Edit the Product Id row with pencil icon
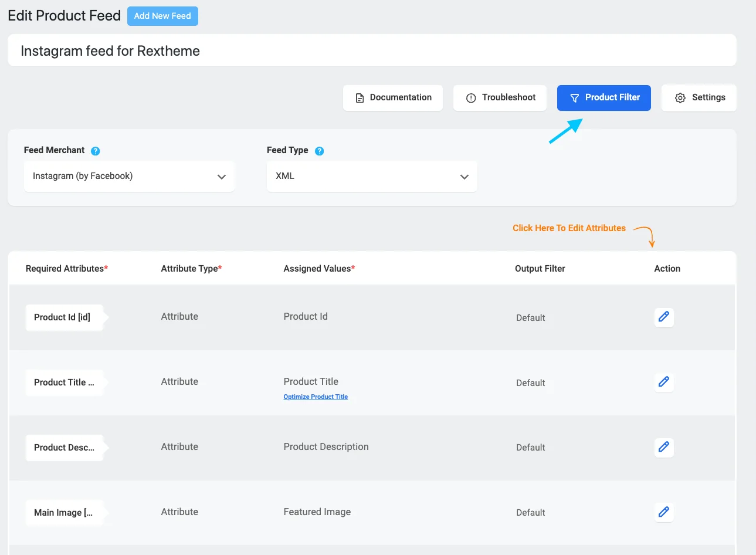The width and height of the screenshot is (756, 555). [664, 317]
